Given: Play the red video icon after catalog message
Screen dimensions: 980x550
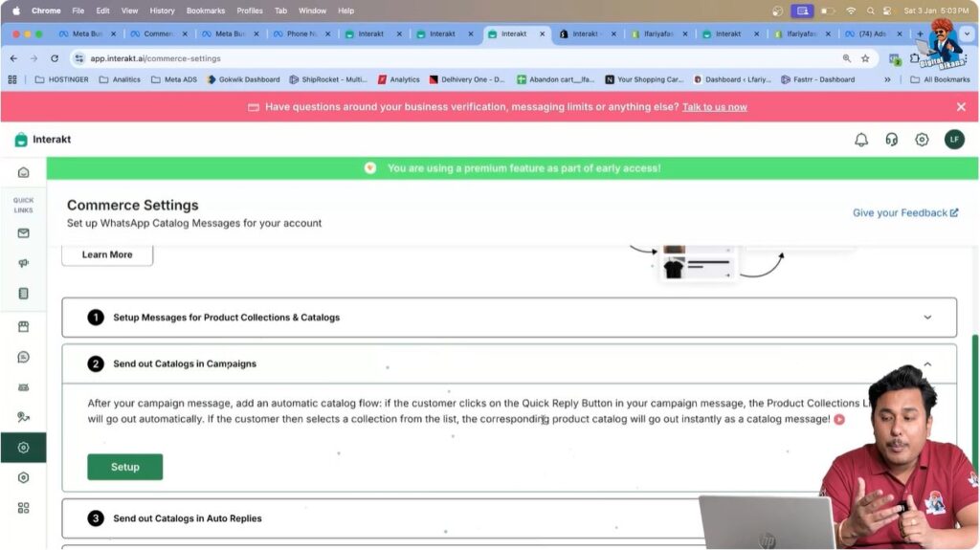Looking at the screenshot, I should (x=839, y=419).
